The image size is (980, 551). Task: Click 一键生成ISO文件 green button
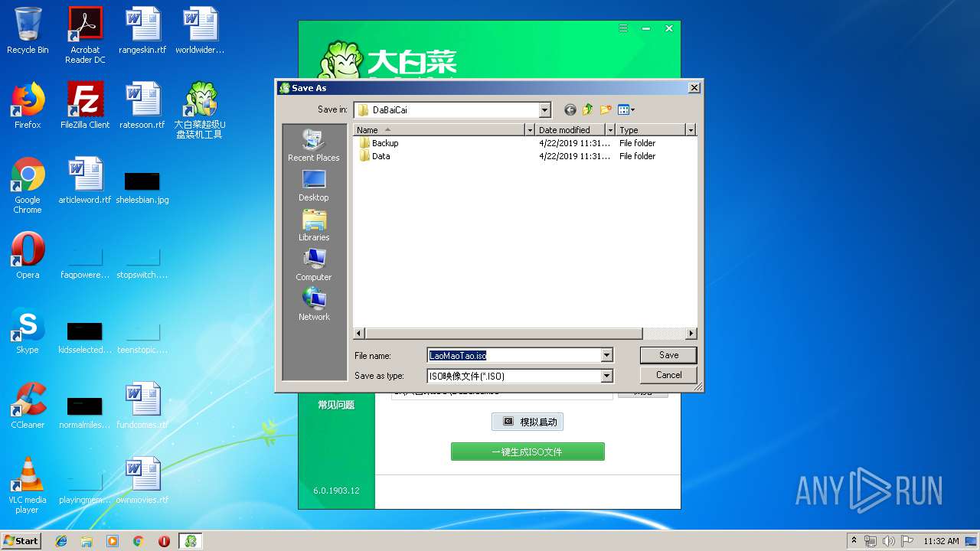(x=528, y=452)
